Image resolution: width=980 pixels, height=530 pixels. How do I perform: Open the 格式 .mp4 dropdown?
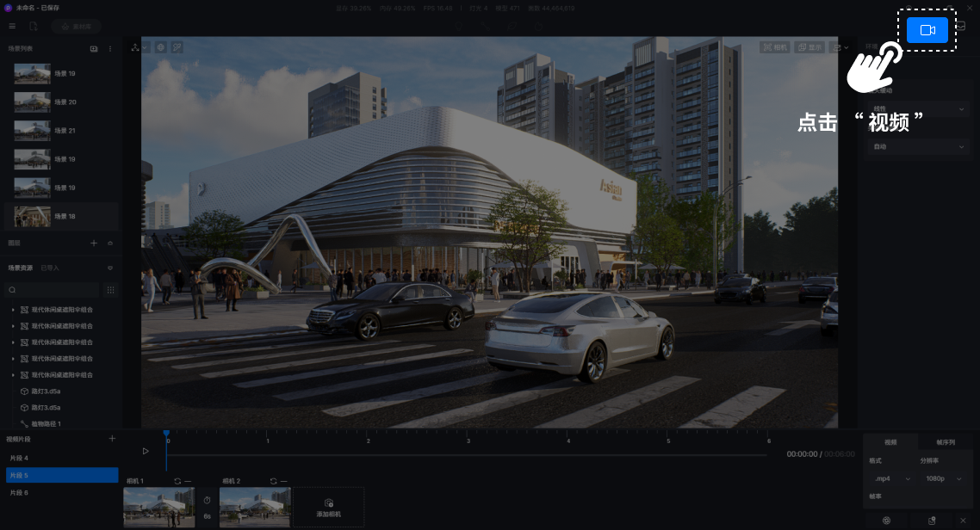892,478
